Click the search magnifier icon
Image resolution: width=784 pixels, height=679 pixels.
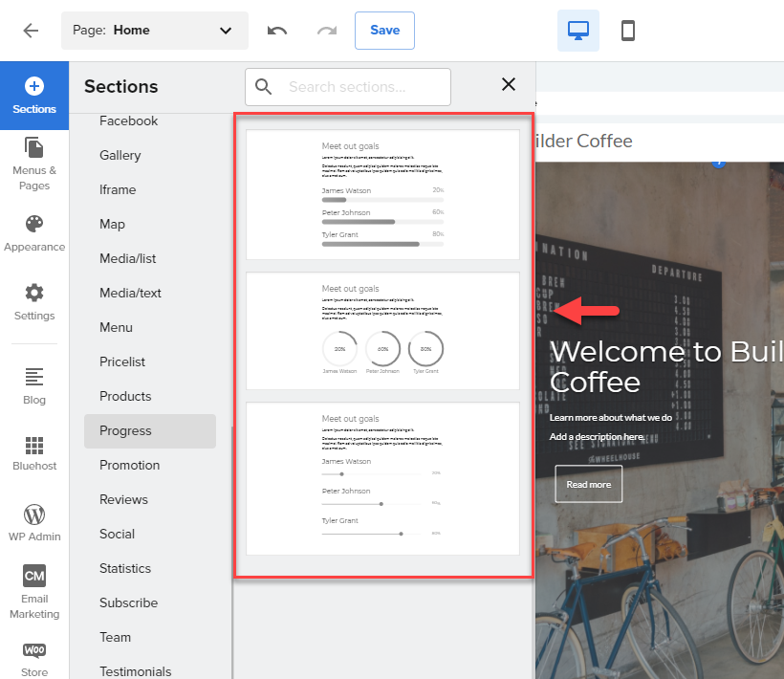[264, 87]
